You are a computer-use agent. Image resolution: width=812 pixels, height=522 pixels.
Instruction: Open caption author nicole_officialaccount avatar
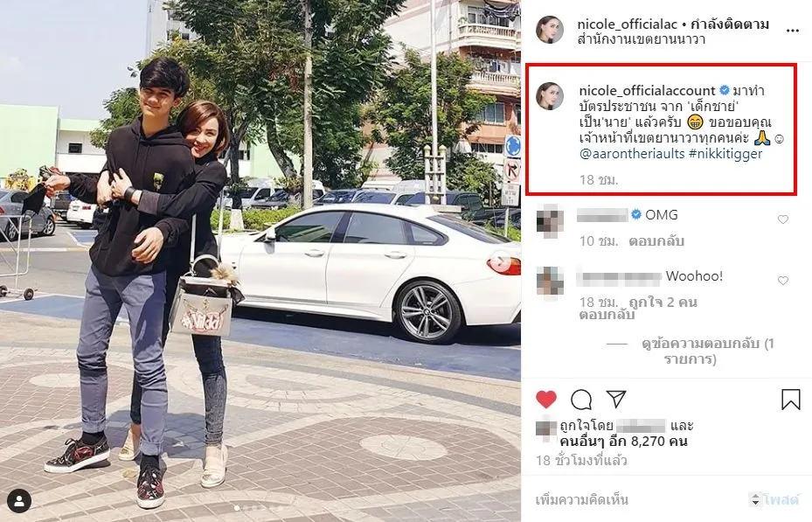(x=550, y=96)
